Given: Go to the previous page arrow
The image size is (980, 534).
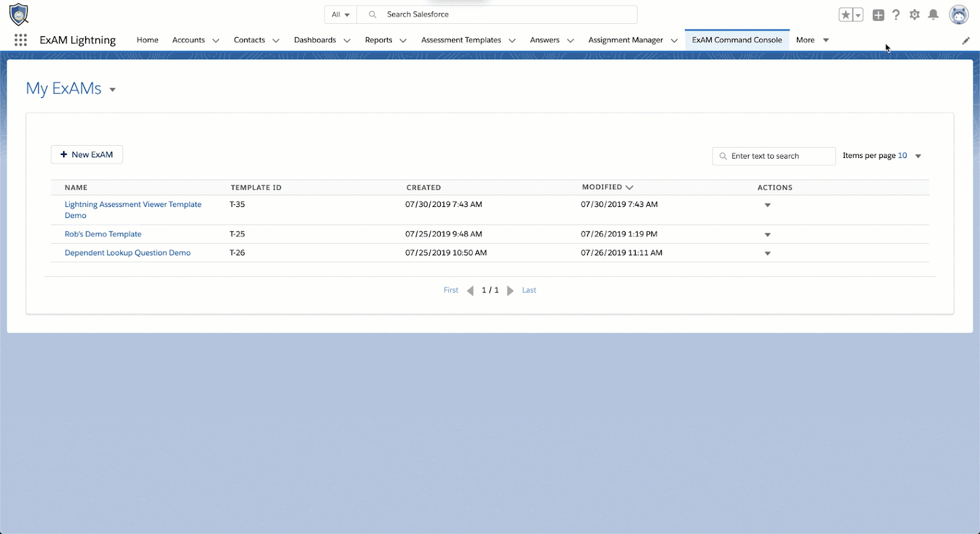Looking at the screenshot, I should pyautogui.click(x=470, y=291).
